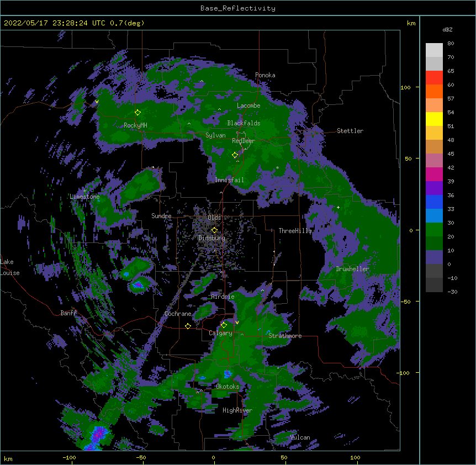The height and width of the screenshot is (465, 476).
Task: Click the Cochrane label
Action: 178,314
